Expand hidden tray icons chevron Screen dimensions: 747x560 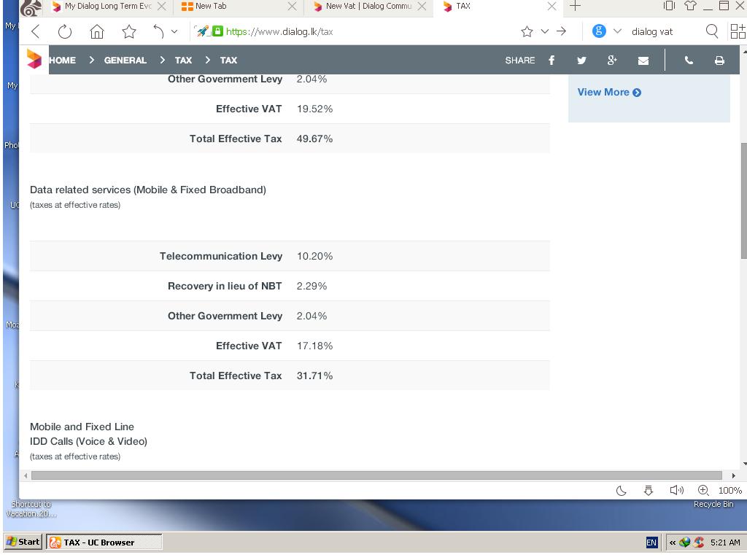pyautogui.click(x=672, y=542)
